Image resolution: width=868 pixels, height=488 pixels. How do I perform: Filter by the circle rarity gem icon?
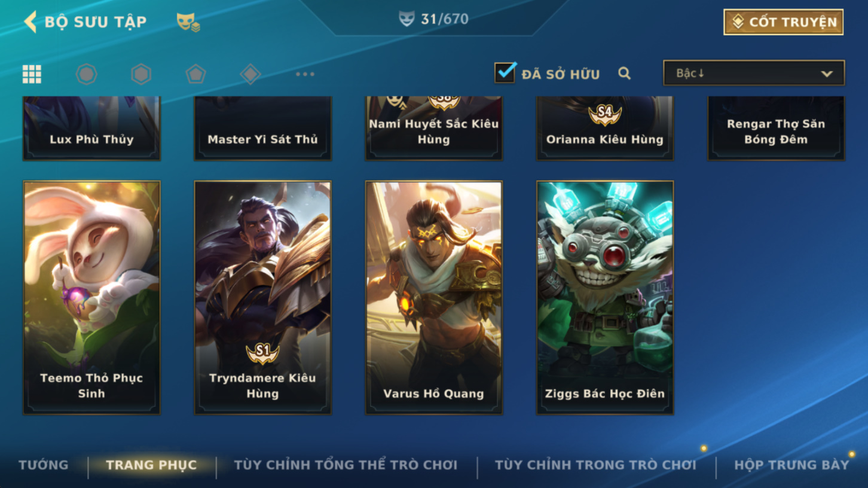[x=87, y=74]
